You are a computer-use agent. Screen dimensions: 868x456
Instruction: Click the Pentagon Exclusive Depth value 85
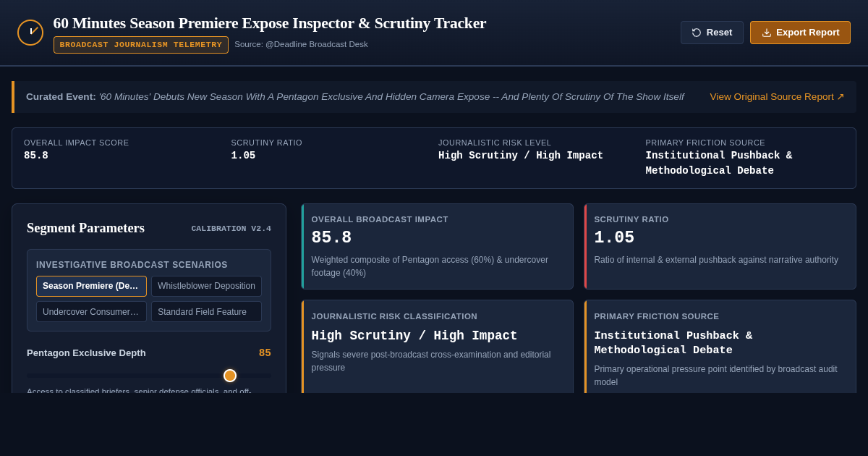coord(265,352)
